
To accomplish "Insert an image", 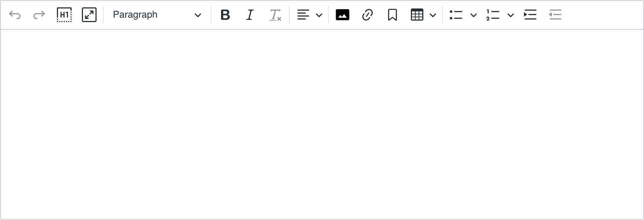I will (x=343, y=15).
